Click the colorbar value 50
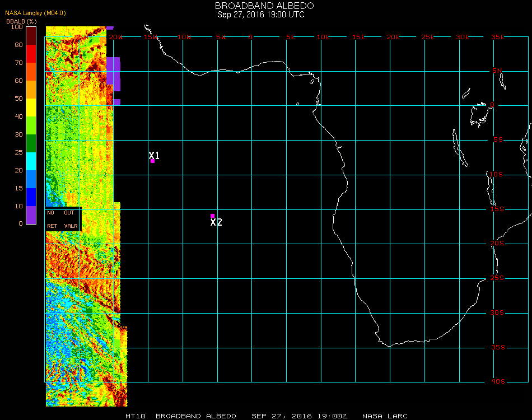532x420 pixels. (x=18, y=99)
